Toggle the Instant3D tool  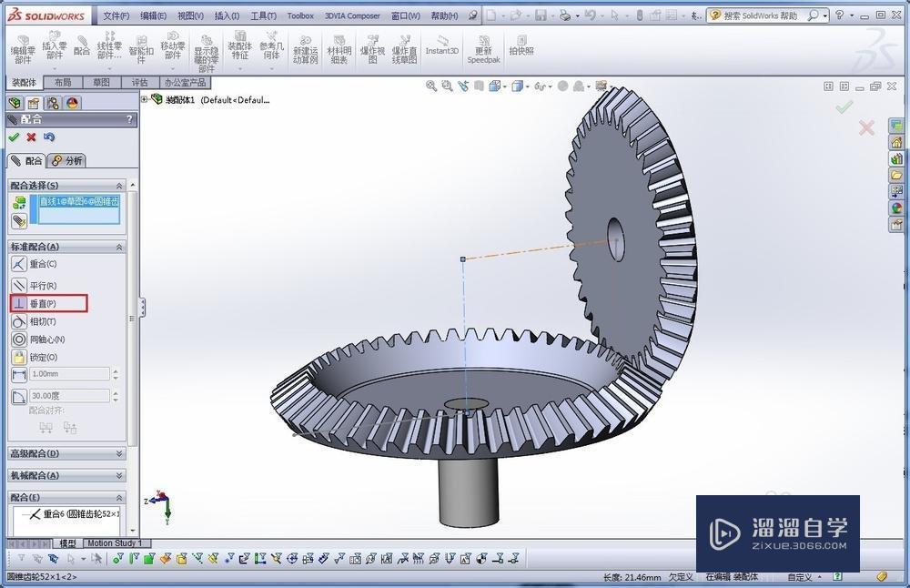(442, 46)
